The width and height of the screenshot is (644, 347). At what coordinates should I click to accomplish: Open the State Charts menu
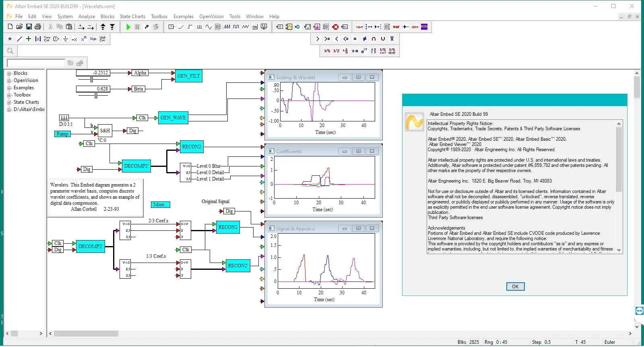click(132, 16)
